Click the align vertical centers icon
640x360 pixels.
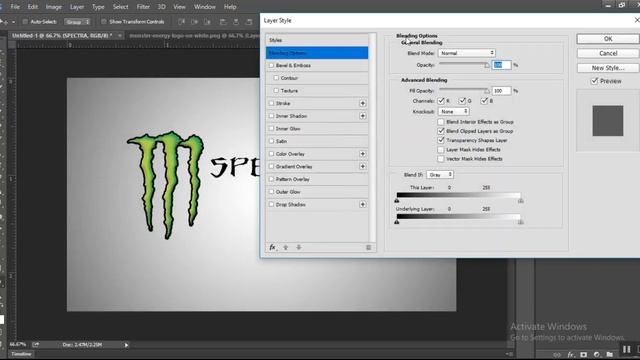(195, 22)
